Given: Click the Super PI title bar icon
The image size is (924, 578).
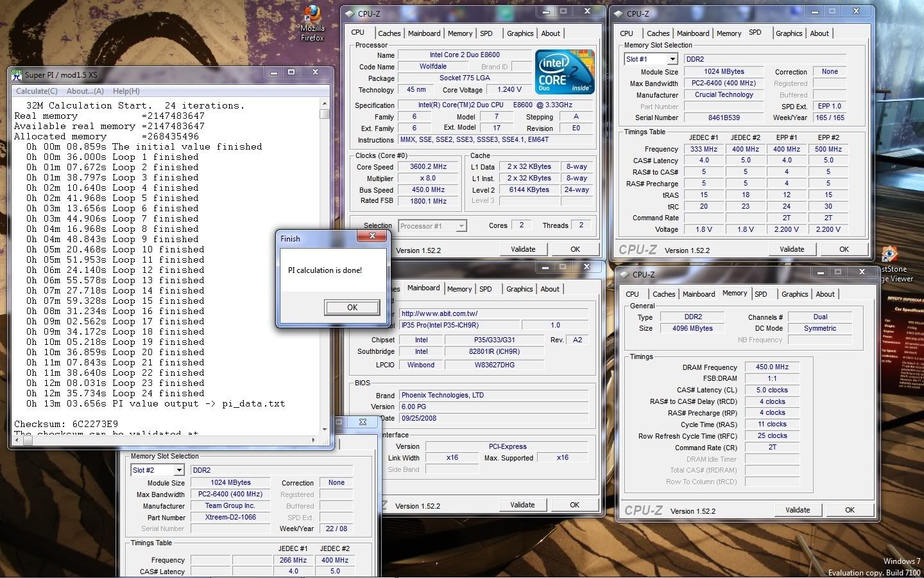Looking at the screenshot, I should (17, 74).
